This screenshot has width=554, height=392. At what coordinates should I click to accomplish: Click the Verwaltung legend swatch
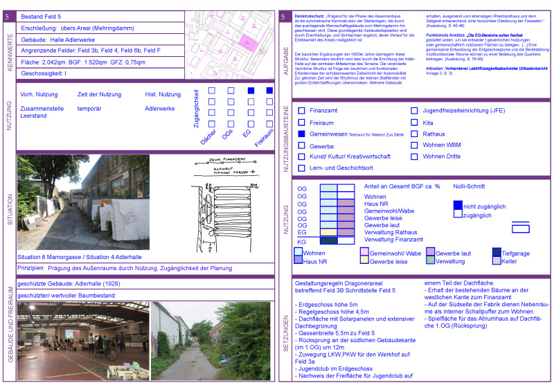point(430,260)
